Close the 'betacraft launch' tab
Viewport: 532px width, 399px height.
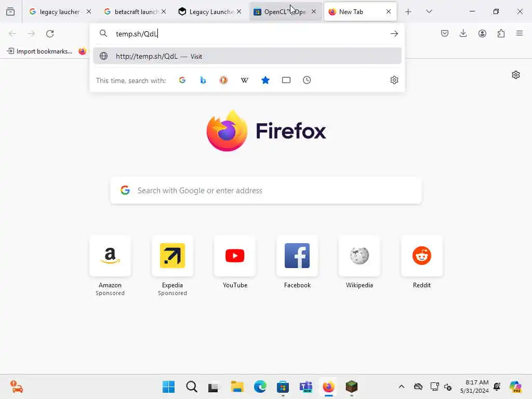click(164, 11)
